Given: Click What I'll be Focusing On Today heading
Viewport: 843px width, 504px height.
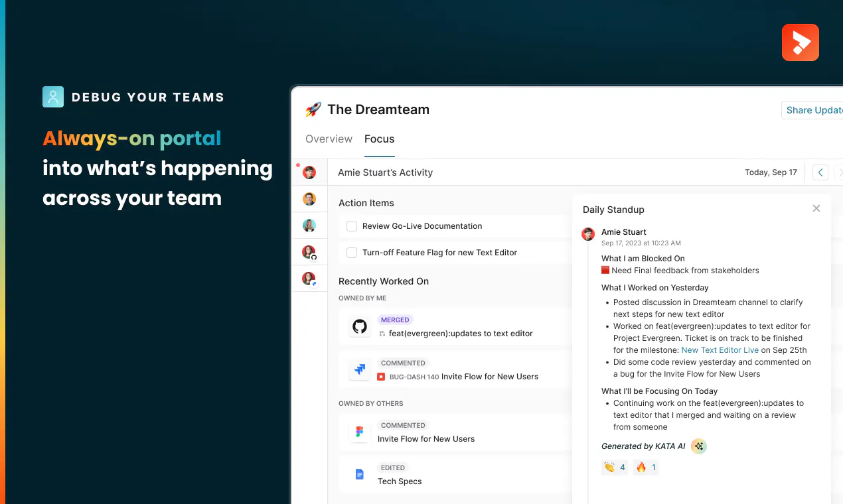Looking at the screenshot, I should coord(660,391).
